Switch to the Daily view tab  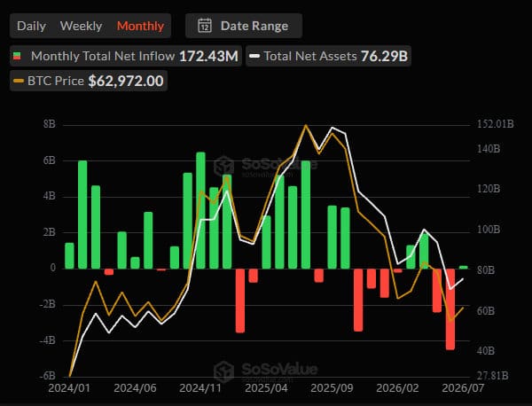[x=31, y=26]
